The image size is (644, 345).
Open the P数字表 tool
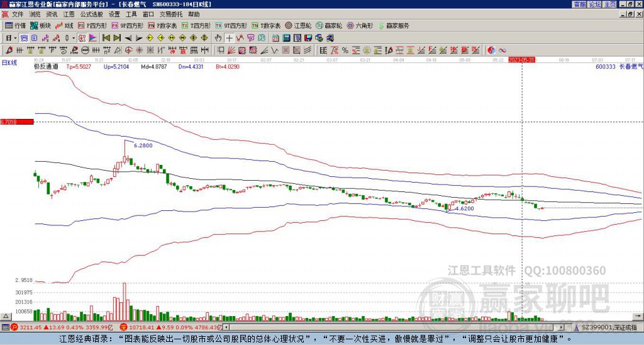(163, 25)
